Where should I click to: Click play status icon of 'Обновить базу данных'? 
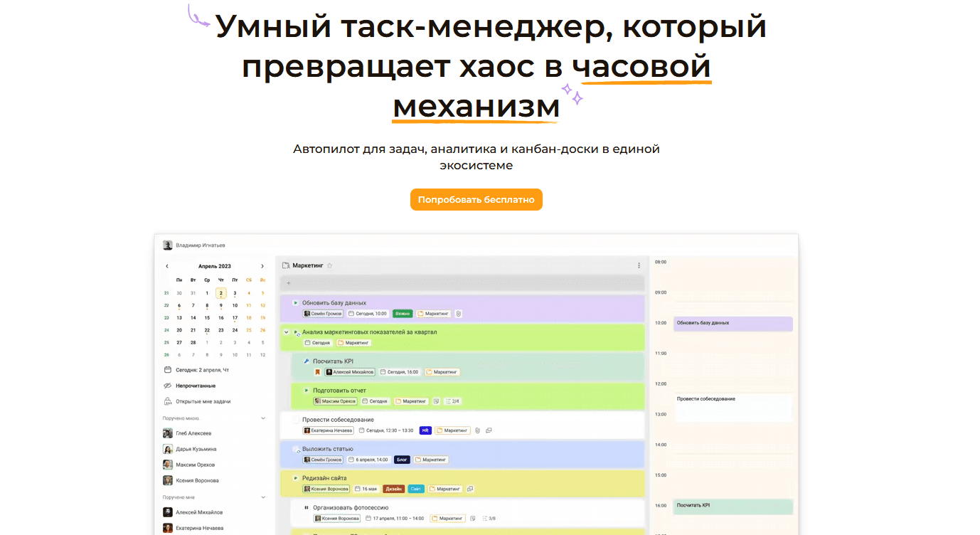pos(295,302)
